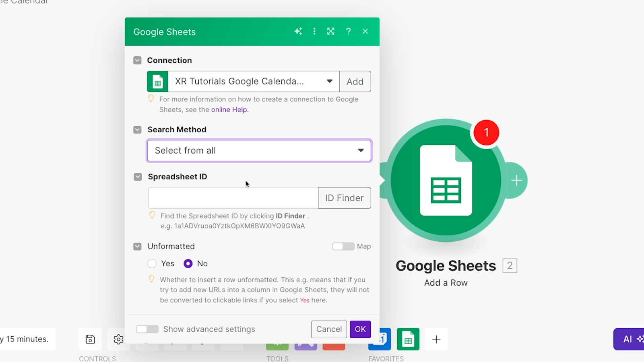
Task: Click the Google Sheets icon beside connection
Action: click(x=158, y=81)
